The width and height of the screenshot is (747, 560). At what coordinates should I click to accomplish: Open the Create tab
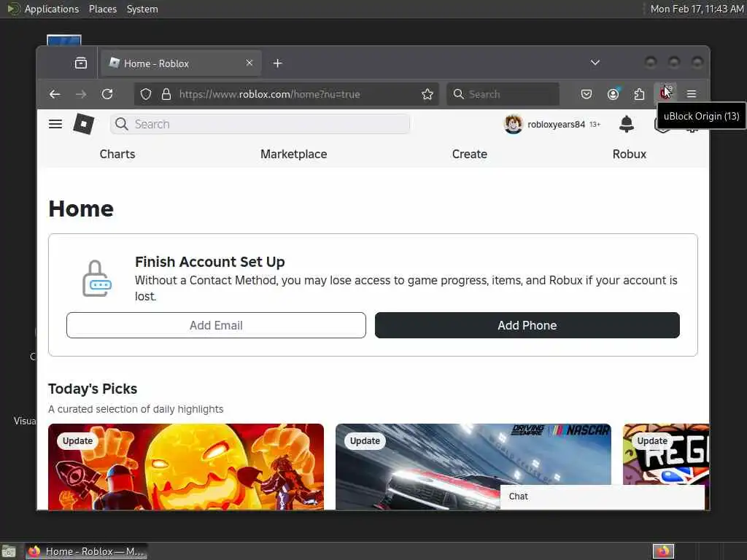click(x=470, y=155)
